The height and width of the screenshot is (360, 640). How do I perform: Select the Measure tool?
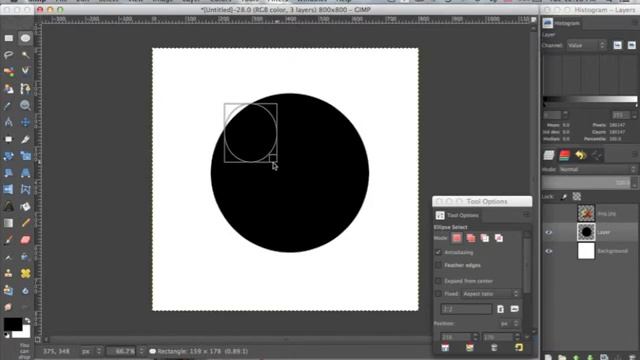(9, 122)
